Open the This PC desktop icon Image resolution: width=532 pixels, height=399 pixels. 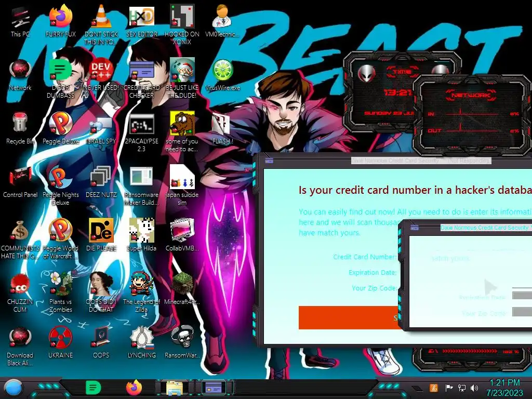point(20,21)
